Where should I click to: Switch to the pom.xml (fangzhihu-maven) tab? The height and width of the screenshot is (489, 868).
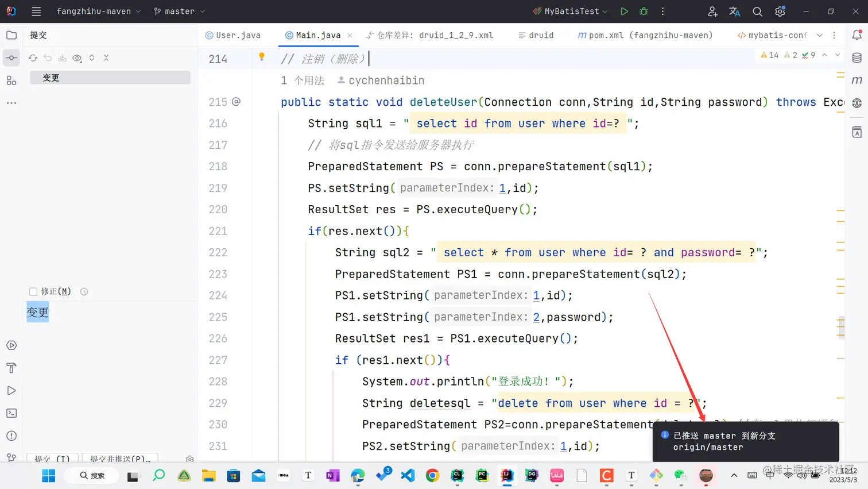645,35
